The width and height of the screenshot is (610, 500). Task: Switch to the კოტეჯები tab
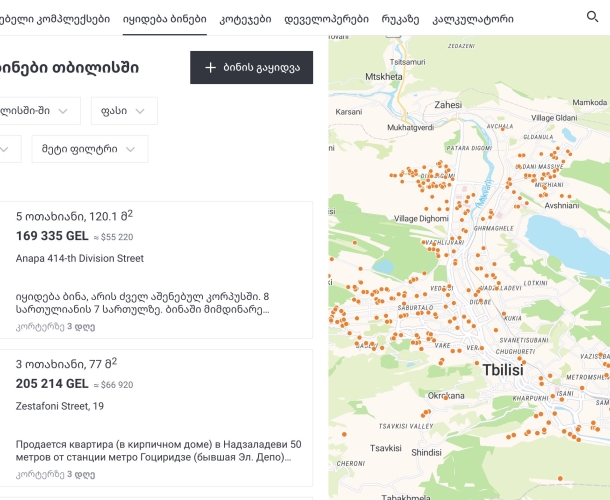245,19
